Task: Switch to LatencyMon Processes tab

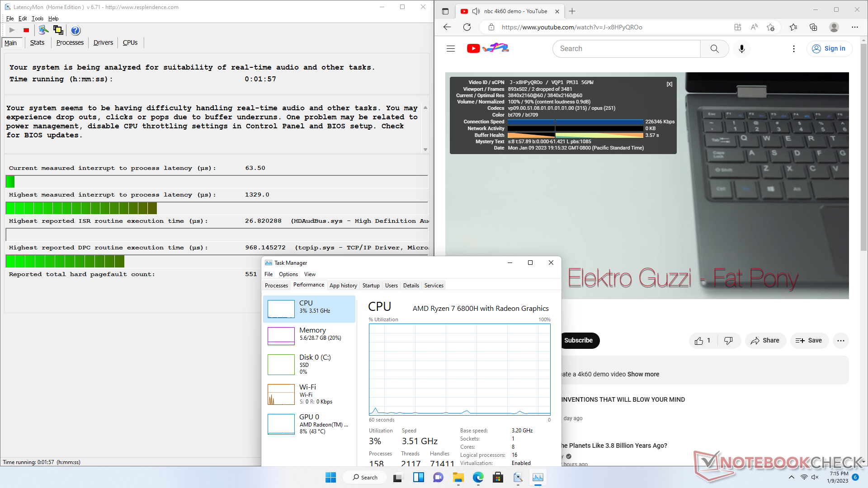Action: click(70, 42)
